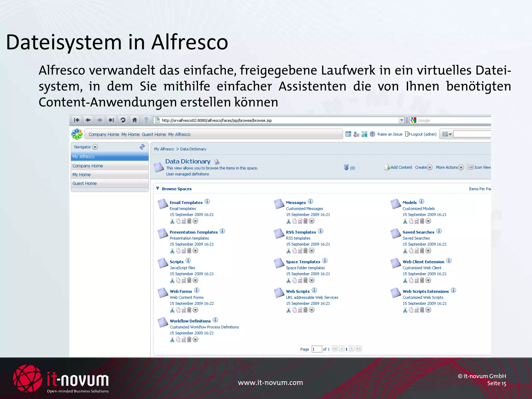This screenshot has height=399, width=532.
Task: Open the Navigator dropdown
Action: point(95,147)
